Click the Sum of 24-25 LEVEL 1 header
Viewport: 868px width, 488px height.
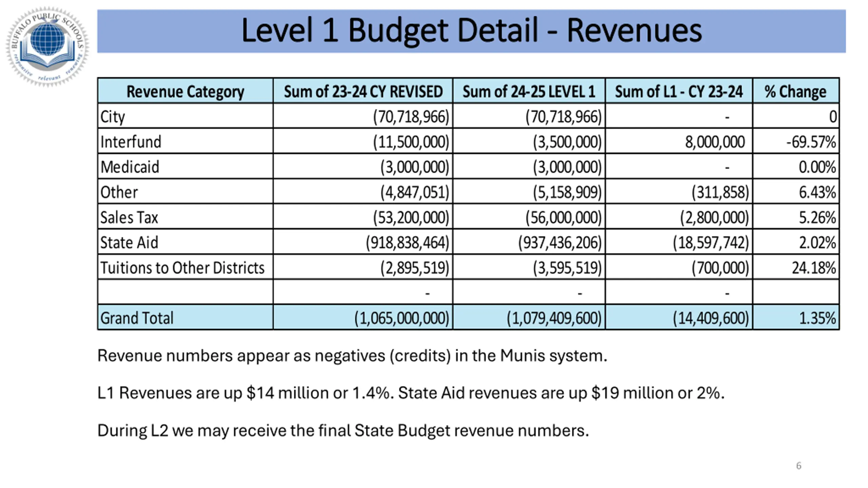(529, 91)
